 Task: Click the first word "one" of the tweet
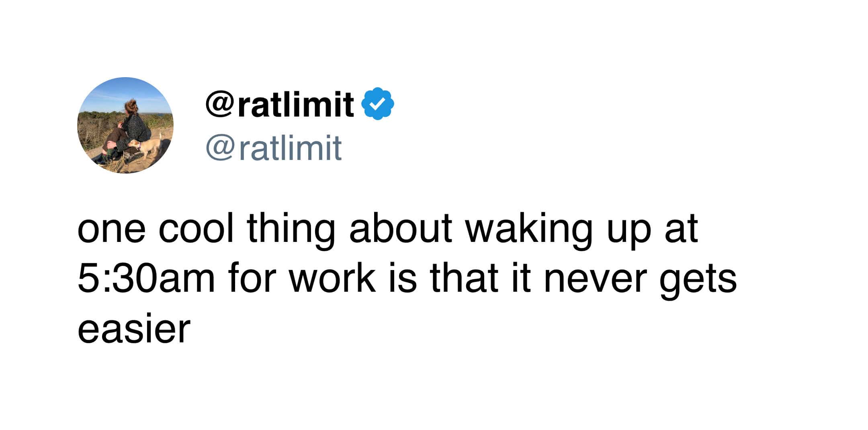click(111, 231)
